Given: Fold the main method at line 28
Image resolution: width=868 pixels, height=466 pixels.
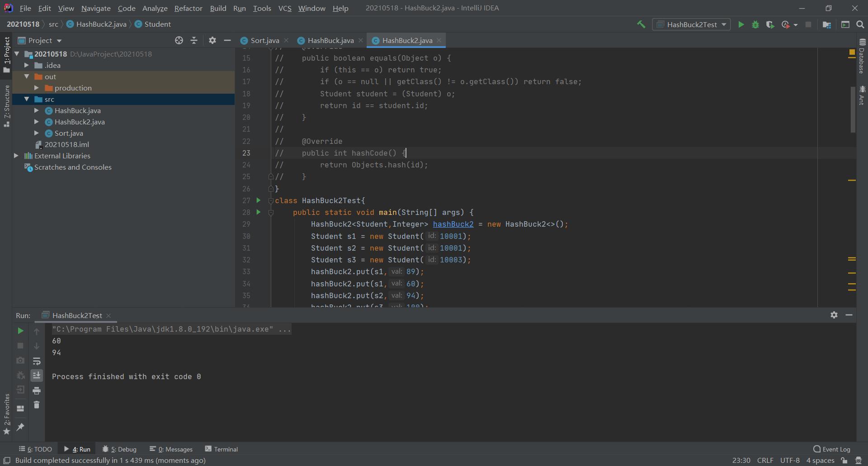Looking at the screenshot, I should [x=271, y=212].
